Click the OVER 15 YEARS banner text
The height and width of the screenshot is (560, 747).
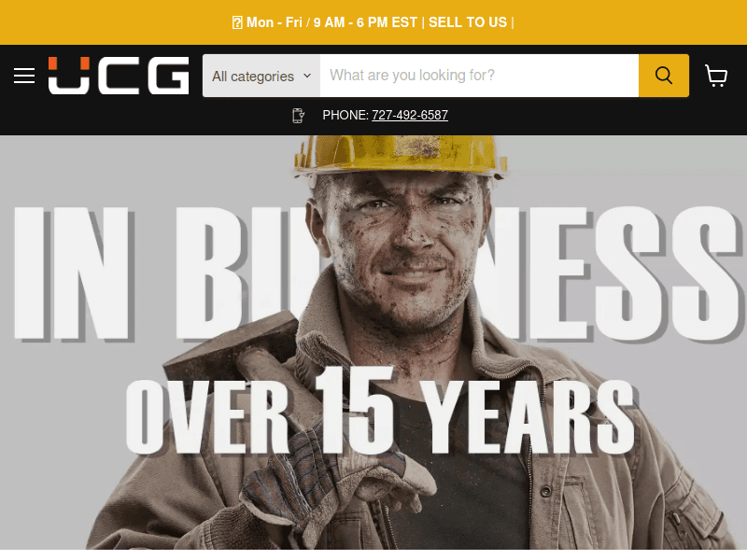pyautogui.click(x=380, y=412)
